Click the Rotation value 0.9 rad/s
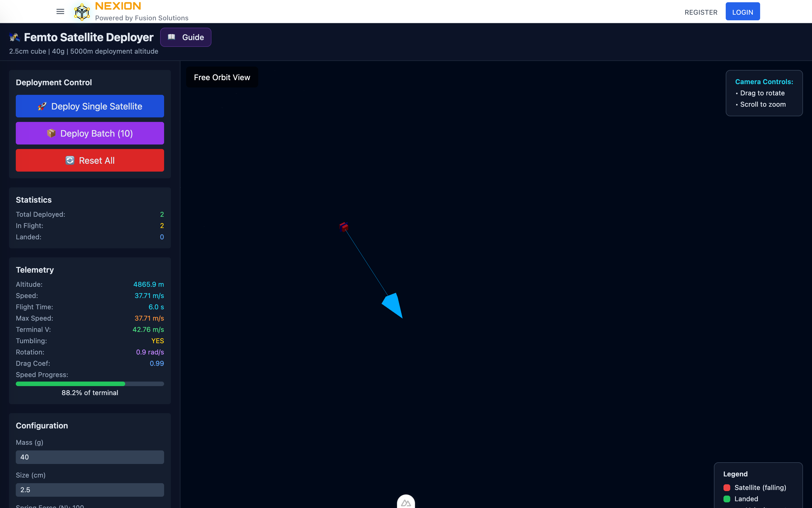 pyautogui.click(x=150, y=352)
